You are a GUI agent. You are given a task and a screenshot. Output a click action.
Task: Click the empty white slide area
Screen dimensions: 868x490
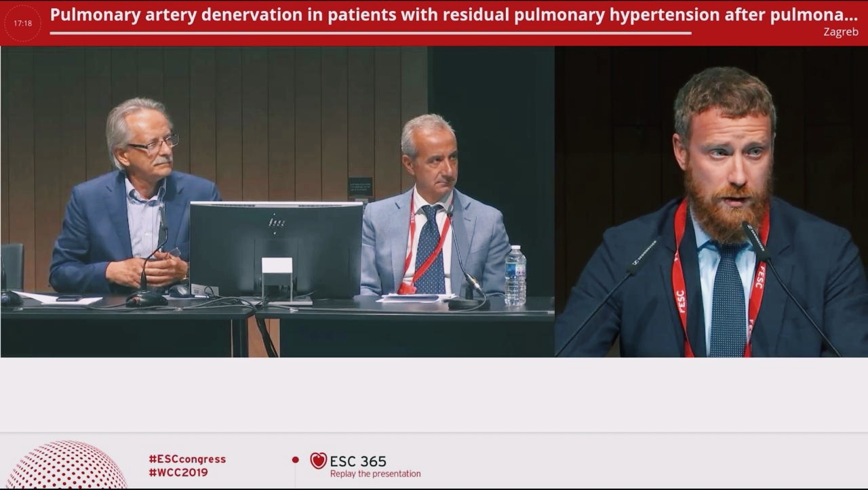click(x=434, y=394)
